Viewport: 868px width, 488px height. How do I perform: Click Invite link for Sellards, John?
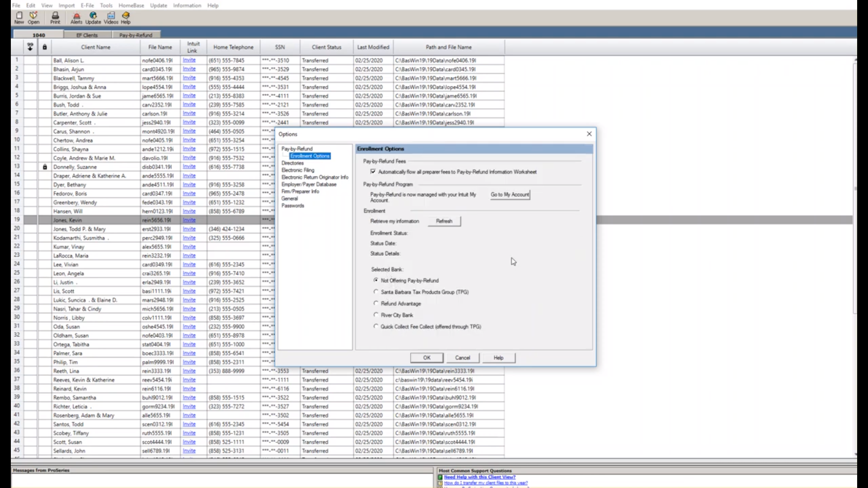pos(189,451)
